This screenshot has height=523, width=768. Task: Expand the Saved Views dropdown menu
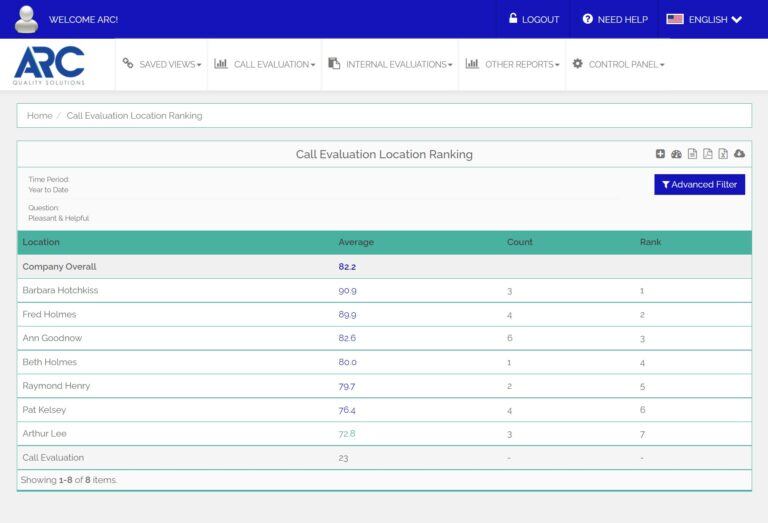click(x=162, y=64)
